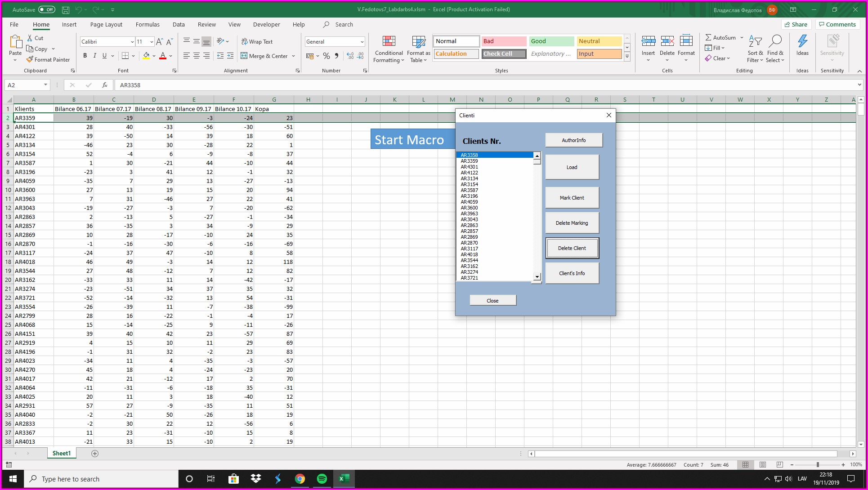Switch to Page Break Preview

pyautogui.click(x=780, y=465)
